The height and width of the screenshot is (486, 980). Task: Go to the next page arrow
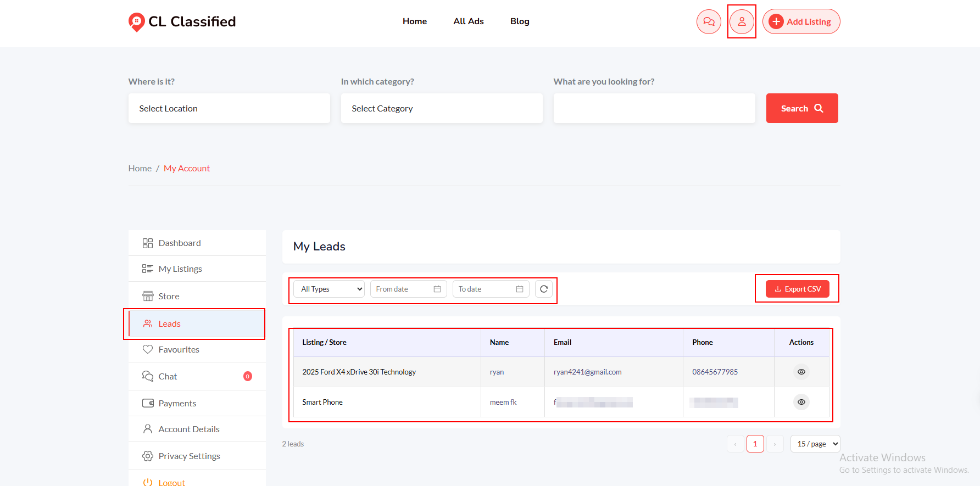775,444
